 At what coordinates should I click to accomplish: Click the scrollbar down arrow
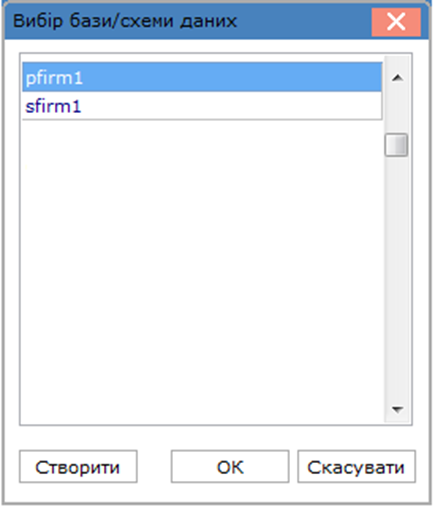(x=397, y=409)
